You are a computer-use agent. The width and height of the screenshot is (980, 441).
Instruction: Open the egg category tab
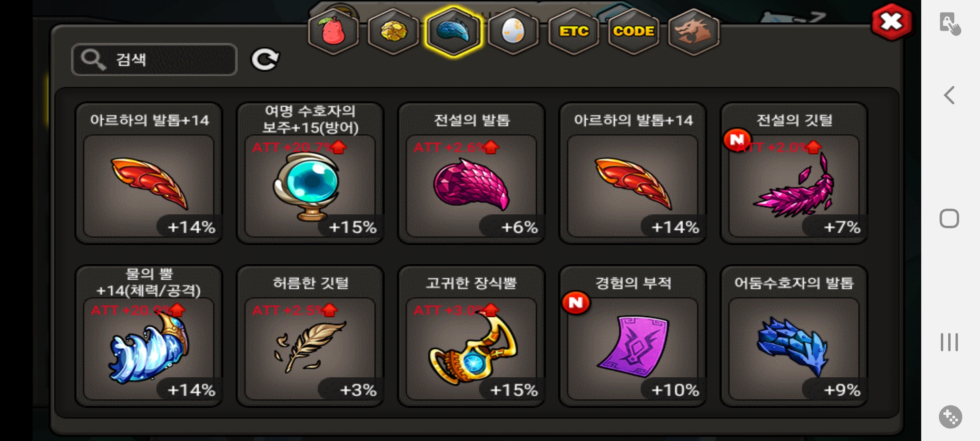513,32
